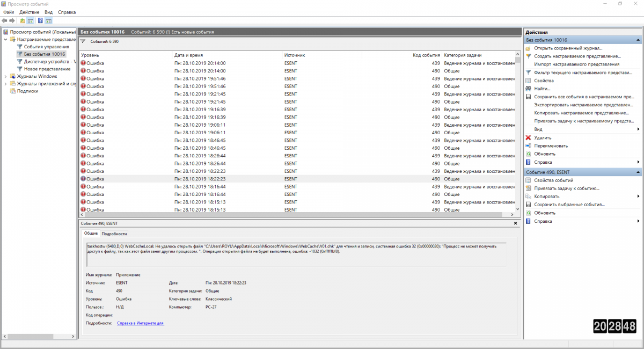The height and width of the screenshot is (349, 644).
Task: Click the Переименовать icon
Action: (x=529, y=146)
